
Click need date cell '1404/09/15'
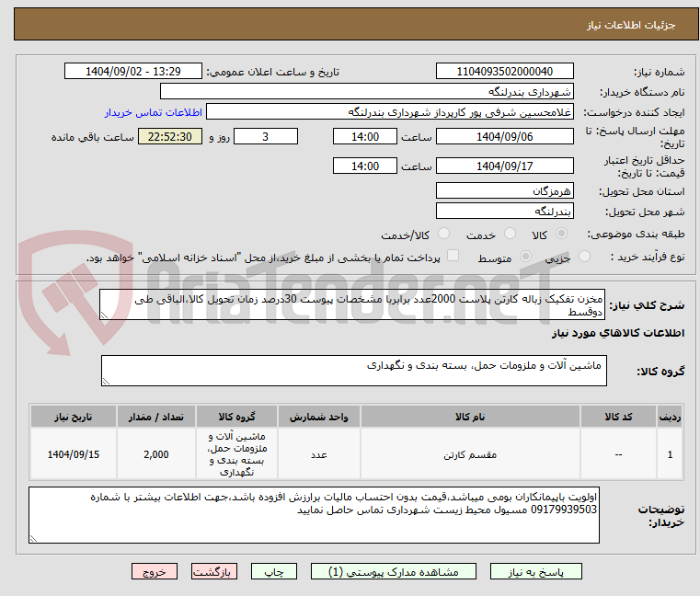coord(74,454)
